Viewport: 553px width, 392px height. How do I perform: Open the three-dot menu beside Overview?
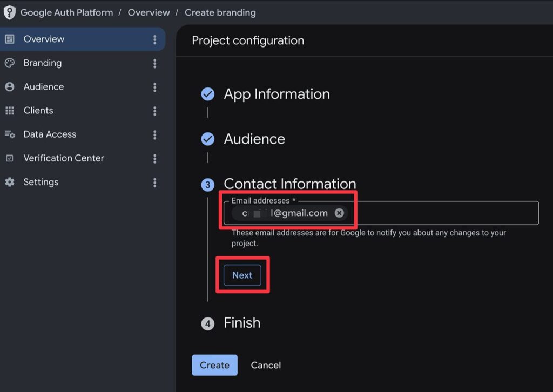(x=154, y=39)
